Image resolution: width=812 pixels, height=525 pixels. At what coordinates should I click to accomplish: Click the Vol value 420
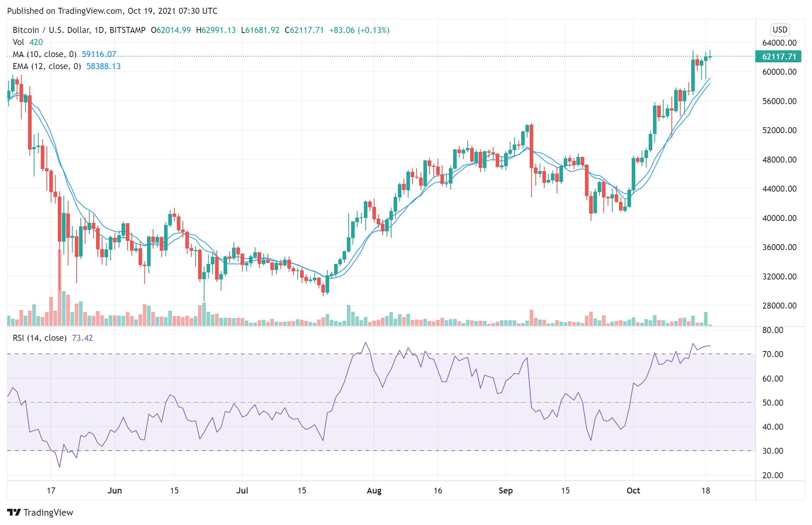pyautogui.click(x=36, y=42)
